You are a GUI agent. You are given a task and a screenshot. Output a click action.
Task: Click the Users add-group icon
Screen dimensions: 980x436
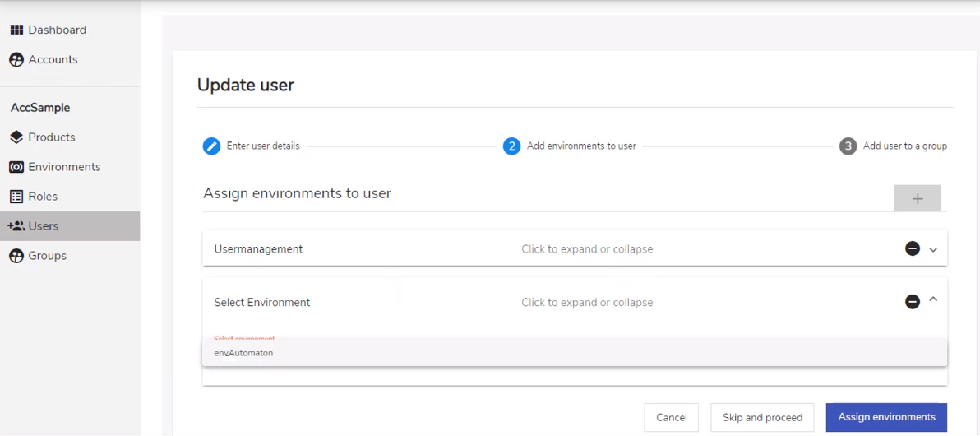[16, 226]
